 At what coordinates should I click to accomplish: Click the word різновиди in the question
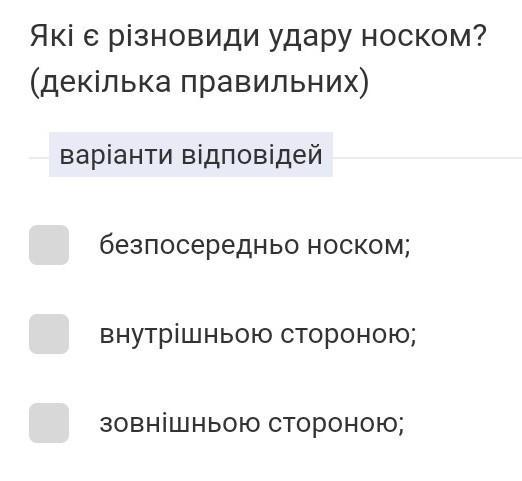(184, 37)
